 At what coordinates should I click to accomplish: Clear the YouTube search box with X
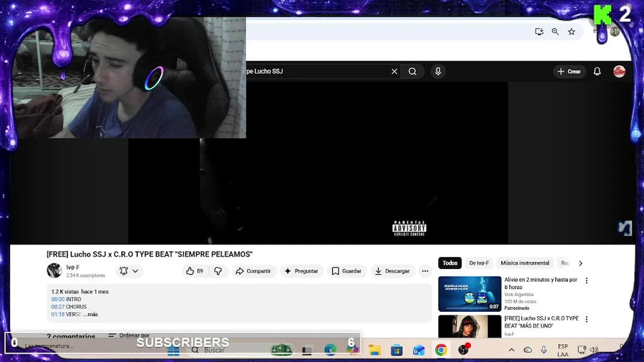(394, 71)
